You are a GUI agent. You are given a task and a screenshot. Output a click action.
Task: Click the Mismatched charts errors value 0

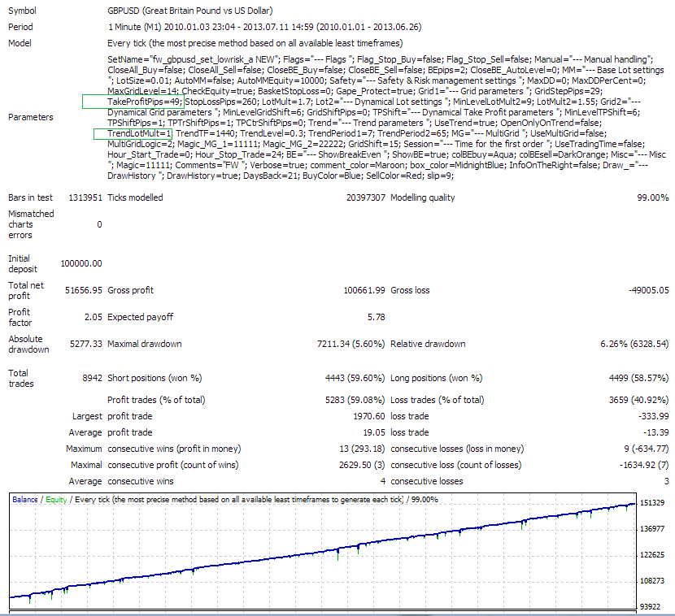99,224
